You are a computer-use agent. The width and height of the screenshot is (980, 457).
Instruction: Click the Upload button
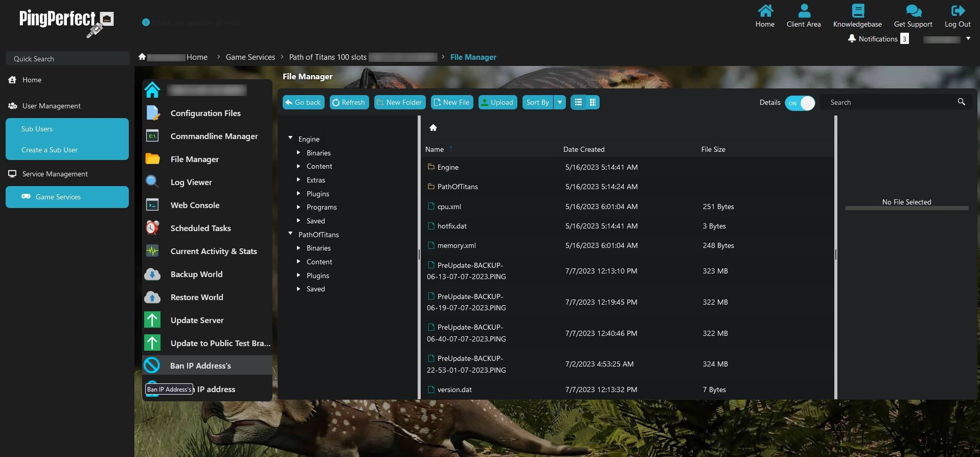(497, 102)
